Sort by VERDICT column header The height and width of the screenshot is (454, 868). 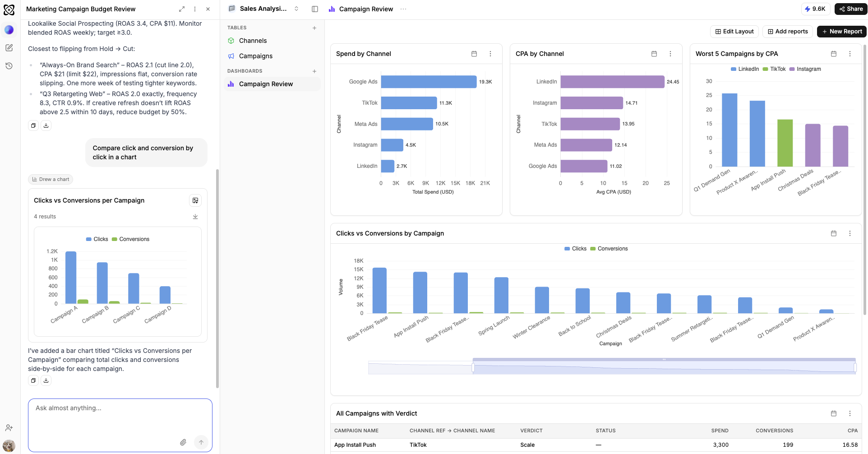531,431
